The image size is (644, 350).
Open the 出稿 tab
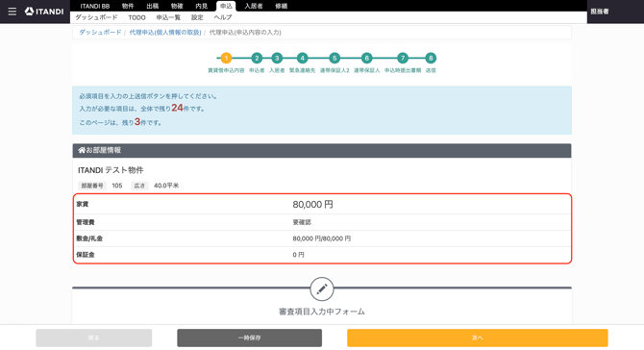click(153, 6)
